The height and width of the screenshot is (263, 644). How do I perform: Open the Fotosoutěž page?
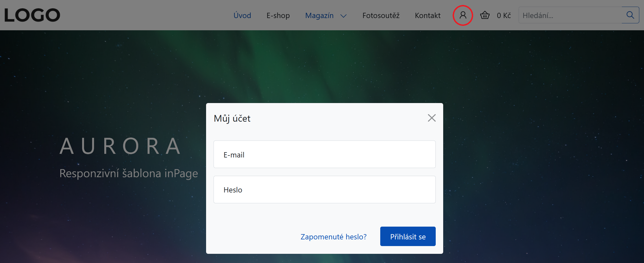coord(381,16)
